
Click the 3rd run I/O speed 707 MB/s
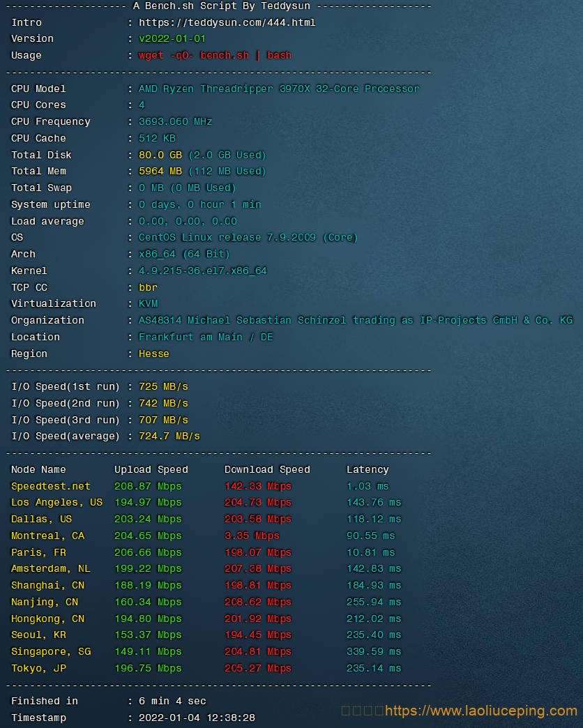pos(163,420)
